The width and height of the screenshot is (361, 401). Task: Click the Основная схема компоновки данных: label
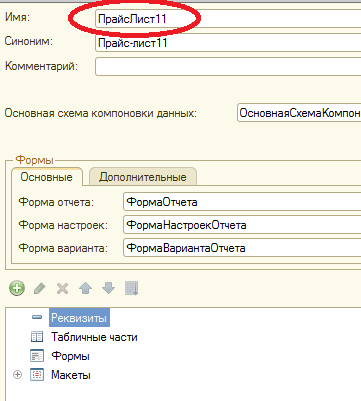[x=101, y=113]
